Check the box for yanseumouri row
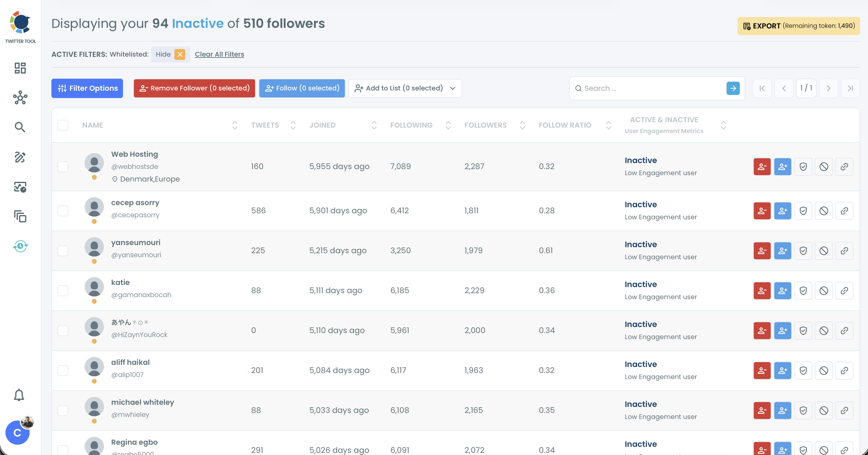The image size is (868, 455). coord(63,250)
